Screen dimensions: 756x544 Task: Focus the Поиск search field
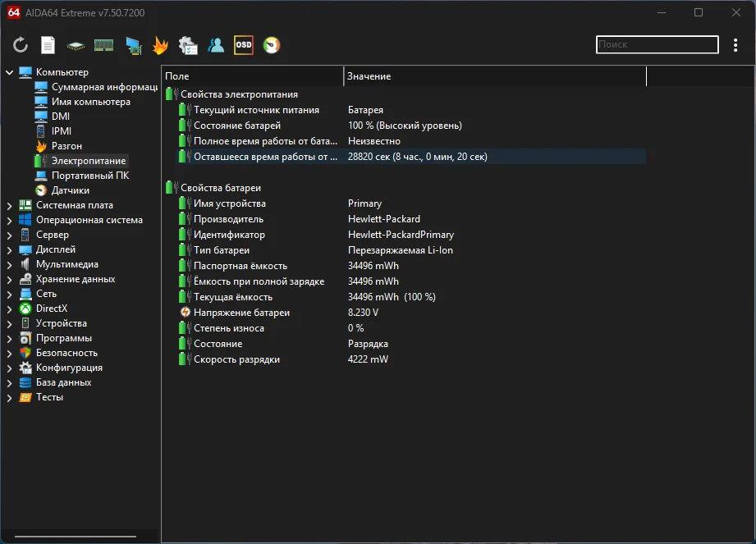coord(657,44)
